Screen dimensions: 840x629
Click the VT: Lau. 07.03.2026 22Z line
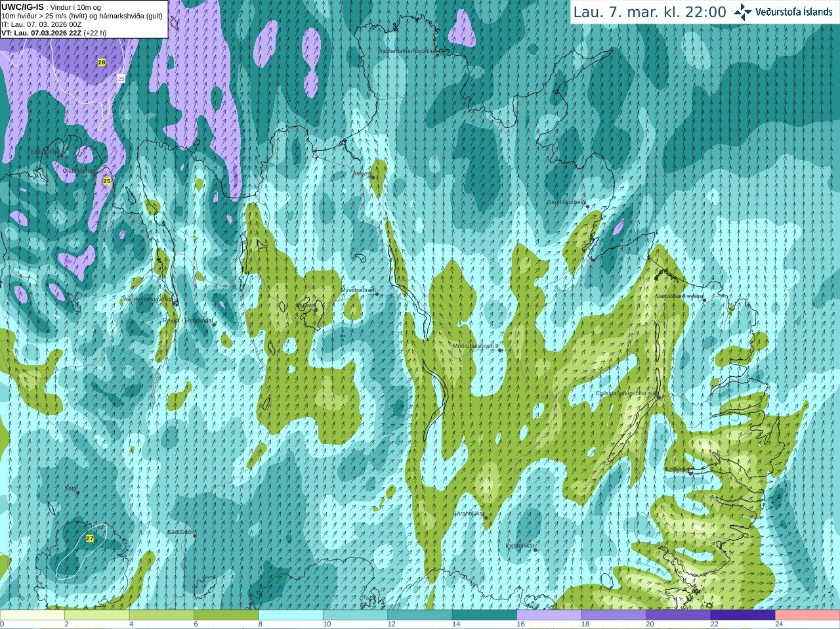[54, 33]
